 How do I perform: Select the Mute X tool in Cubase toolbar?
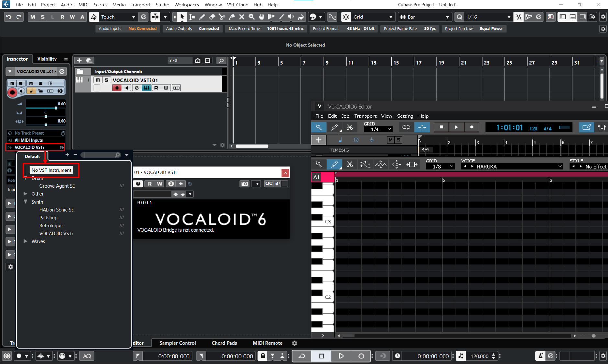(242, 17)
